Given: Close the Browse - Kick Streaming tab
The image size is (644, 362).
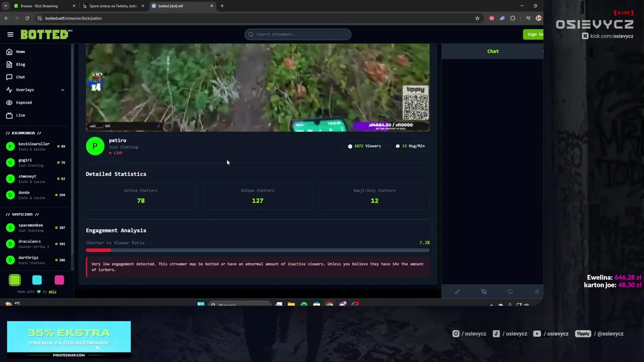Looking at the screenshot, I should point(74,6).
